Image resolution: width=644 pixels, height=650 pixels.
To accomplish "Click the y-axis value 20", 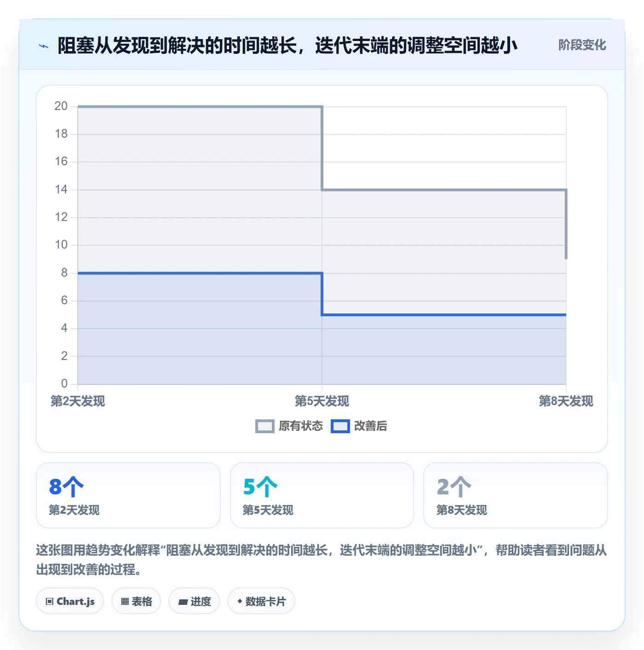I will point(61,106).
